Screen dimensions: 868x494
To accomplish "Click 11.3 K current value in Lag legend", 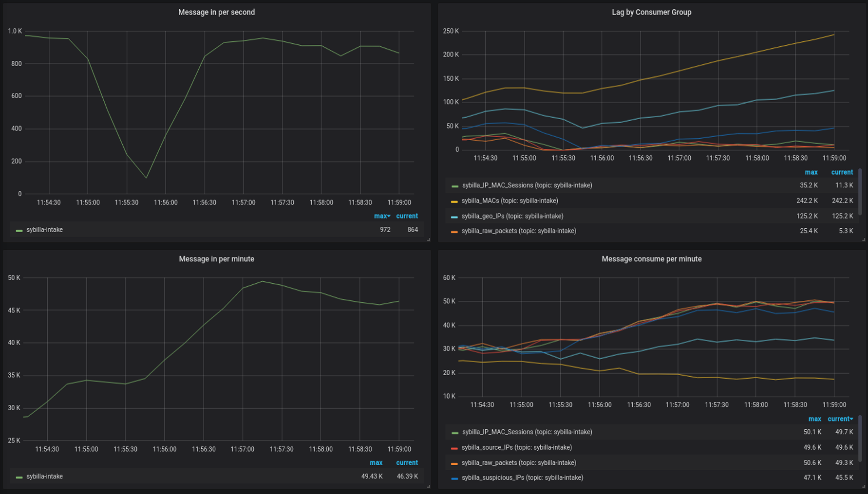I will [844, 185].
